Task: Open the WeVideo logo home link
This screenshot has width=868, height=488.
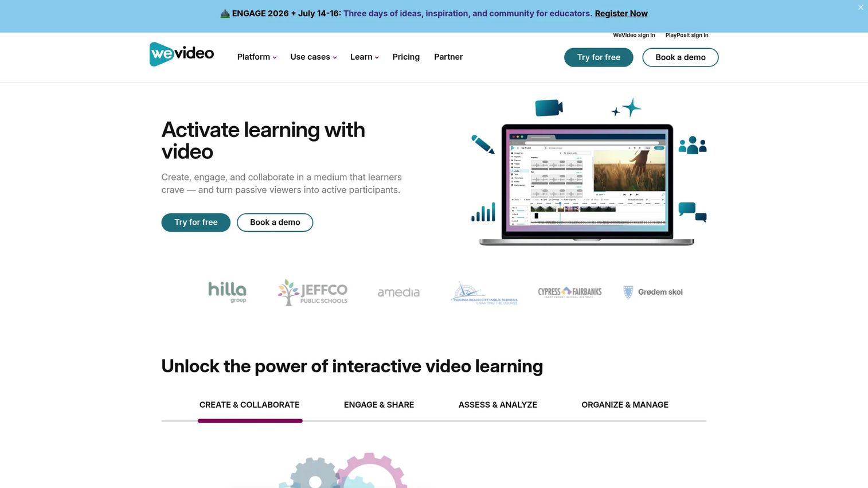Action: tap(182, 54)
